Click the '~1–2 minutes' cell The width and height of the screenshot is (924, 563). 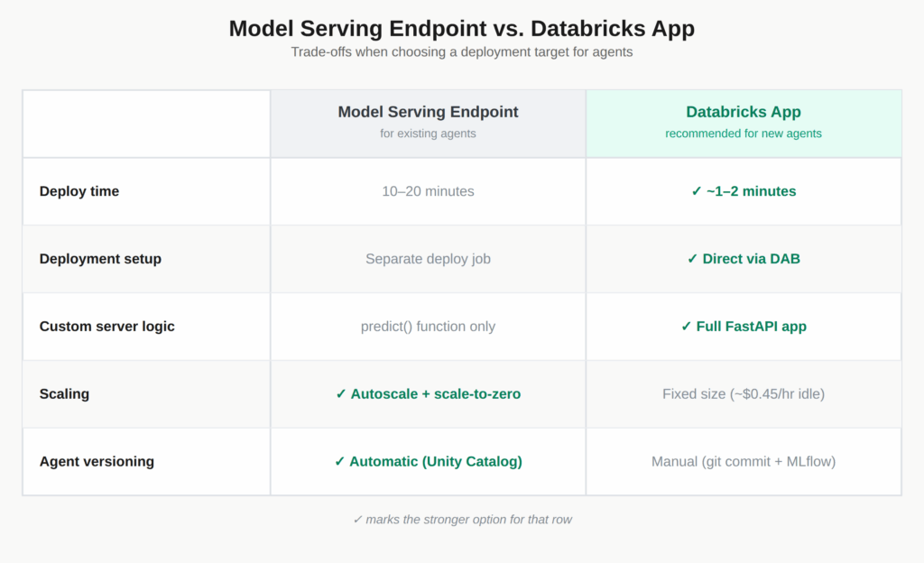coord(744,191)
